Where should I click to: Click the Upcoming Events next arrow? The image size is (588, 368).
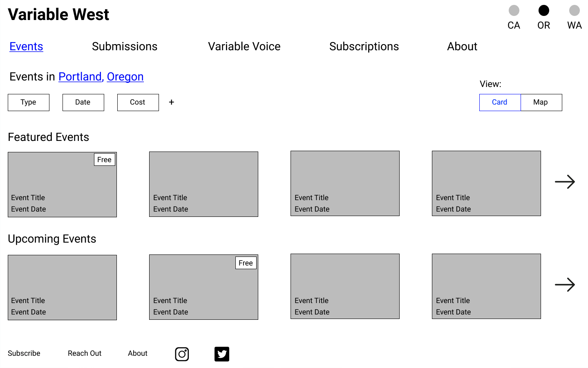coord(565,285)
